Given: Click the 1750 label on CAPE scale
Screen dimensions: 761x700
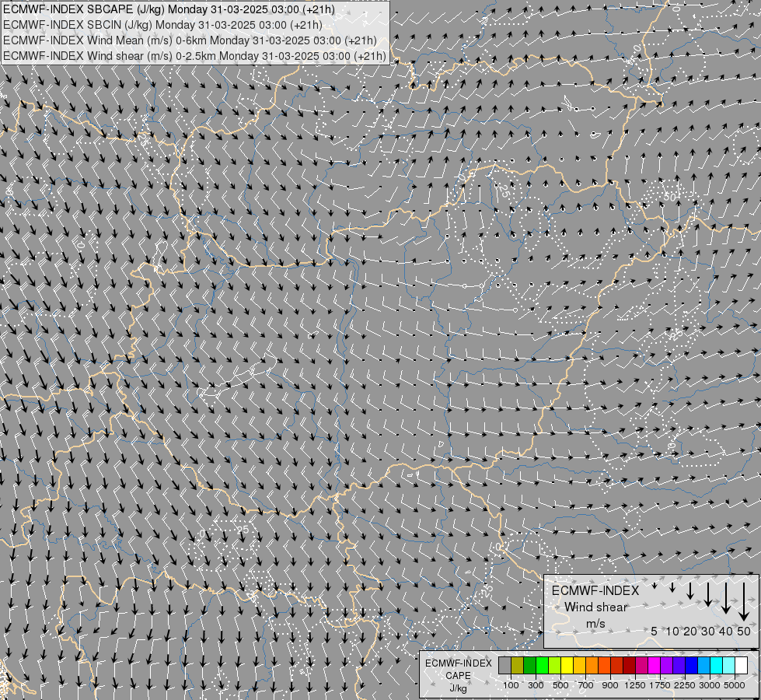Looking at the screenshot, I should (660, 685).
